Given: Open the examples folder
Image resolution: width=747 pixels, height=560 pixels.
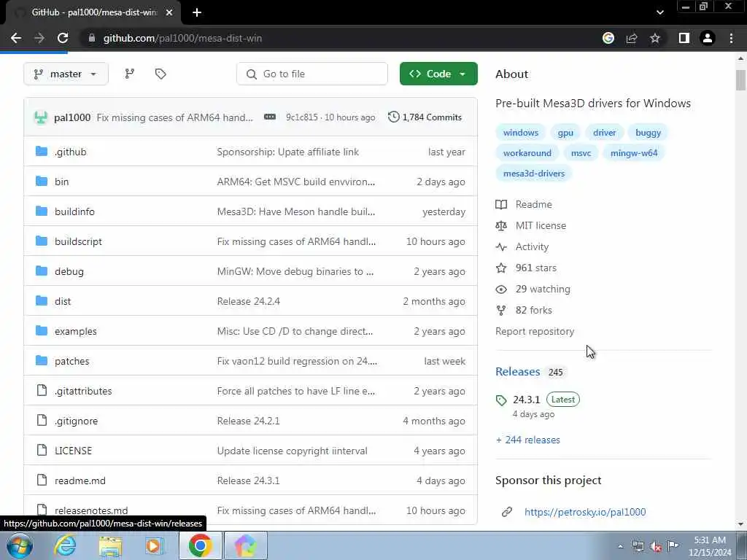Looking at the screenshot, I should pos(75,332).
